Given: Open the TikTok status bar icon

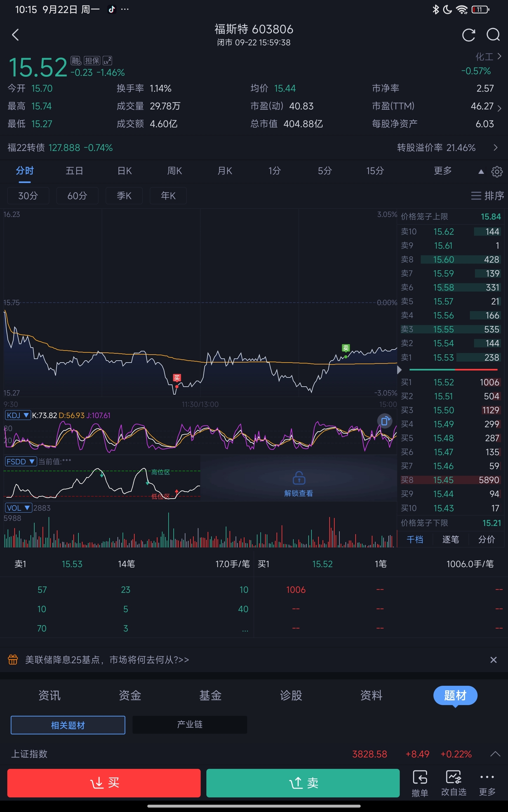Looking at the screenshot, I should (111, 10).
